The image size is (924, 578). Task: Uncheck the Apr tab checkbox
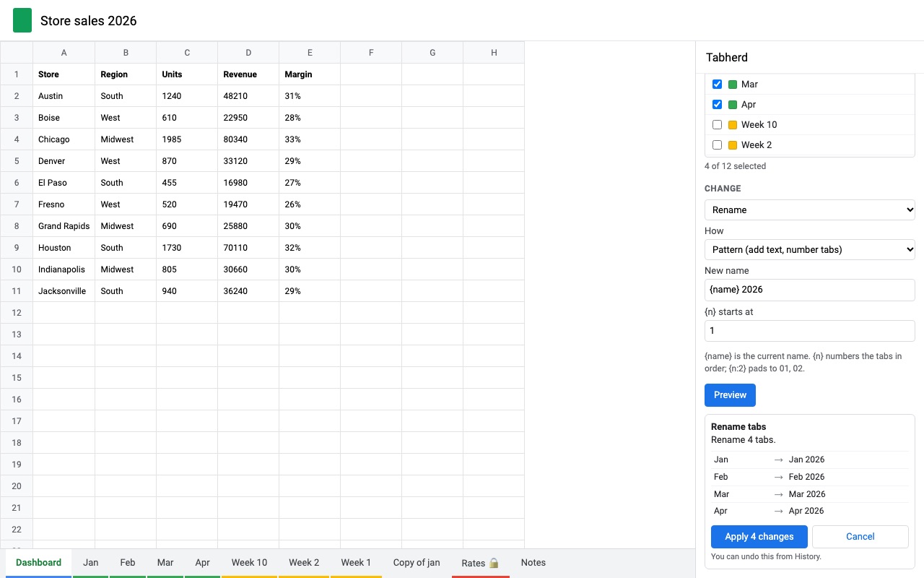pos(717,105)
